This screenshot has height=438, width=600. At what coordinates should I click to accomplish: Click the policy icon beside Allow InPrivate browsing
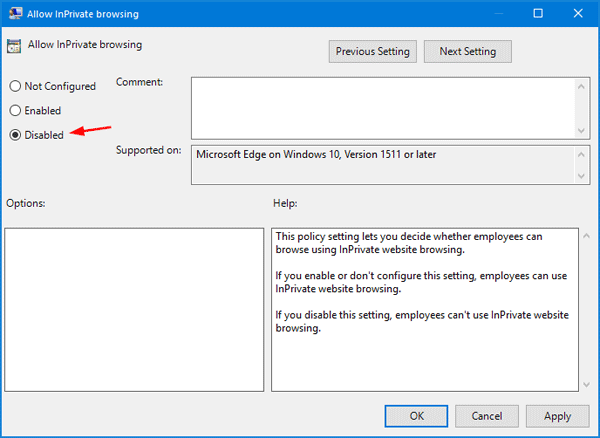14,47
